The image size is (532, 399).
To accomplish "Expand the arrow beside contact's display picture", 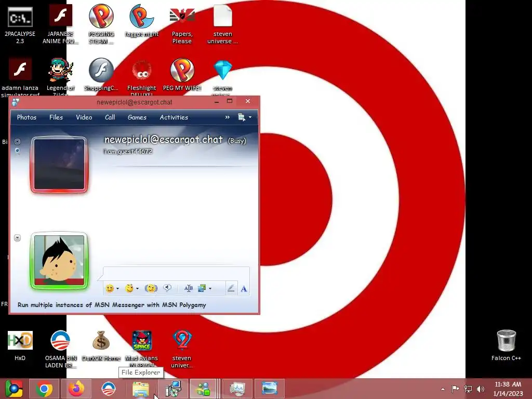I will point(17,141).
